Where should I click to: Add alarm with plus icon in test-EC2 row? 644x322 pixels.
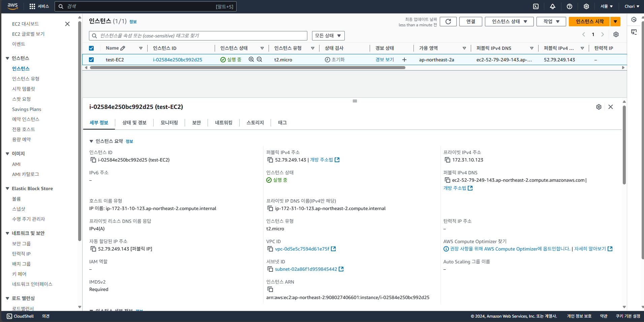click(404, 60)
